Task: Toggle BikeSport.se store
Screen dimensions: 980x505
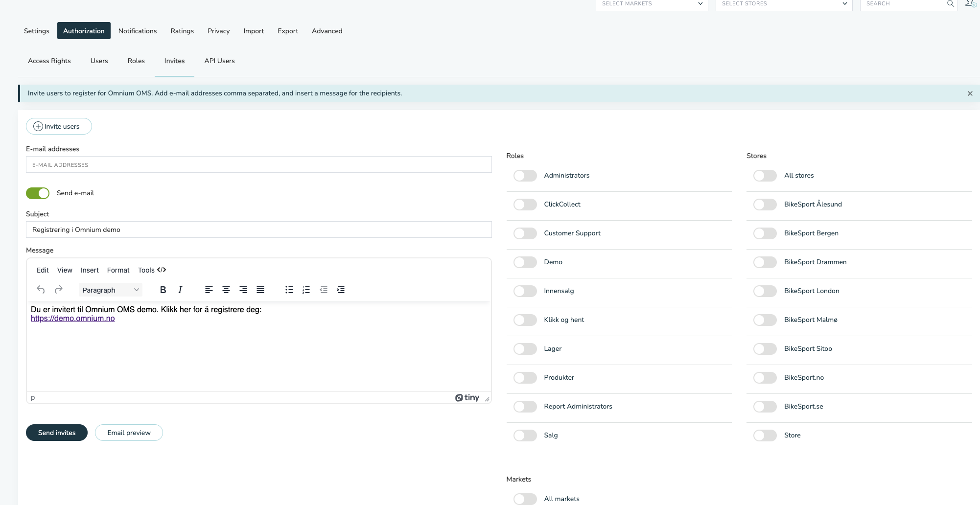Action: click(765, 407)
